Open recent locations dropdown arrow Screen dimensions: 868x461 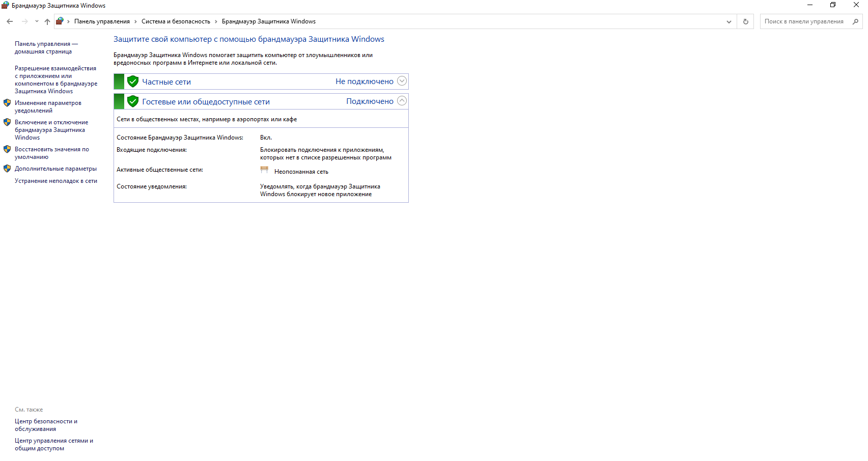tap(37, 21)
